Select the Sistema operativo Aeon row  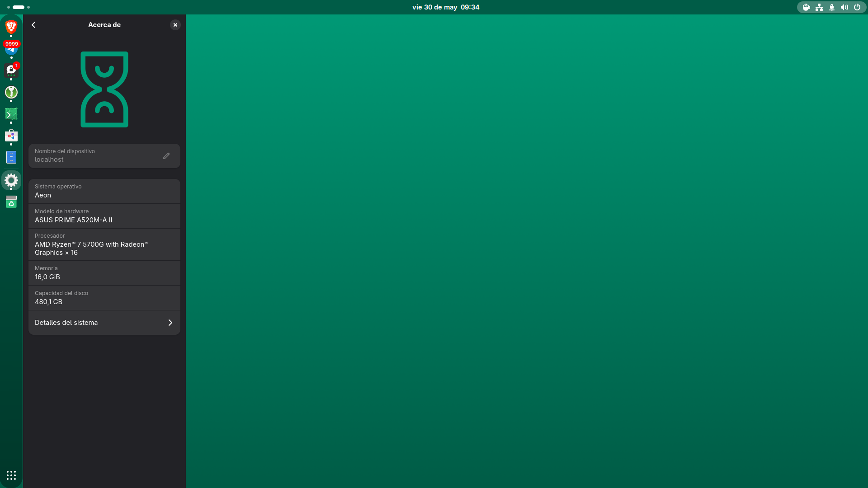(104, 191)
